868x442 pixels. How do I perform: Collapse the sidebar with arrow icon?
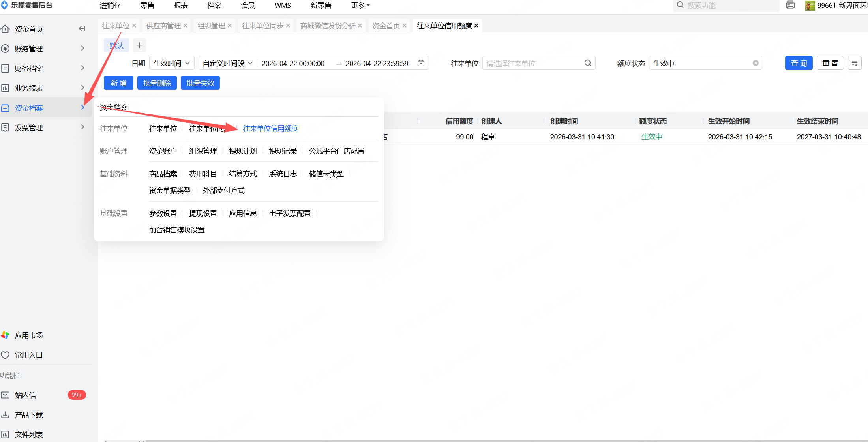82,28
